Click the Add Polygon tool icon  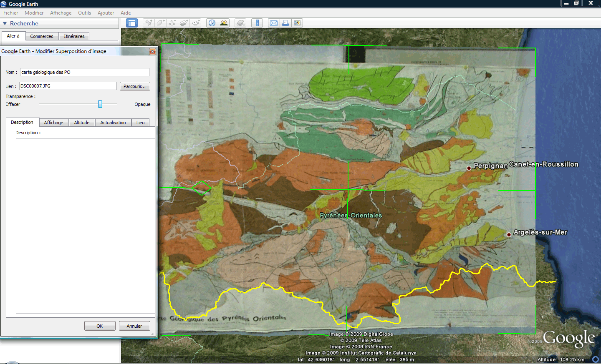160,23
